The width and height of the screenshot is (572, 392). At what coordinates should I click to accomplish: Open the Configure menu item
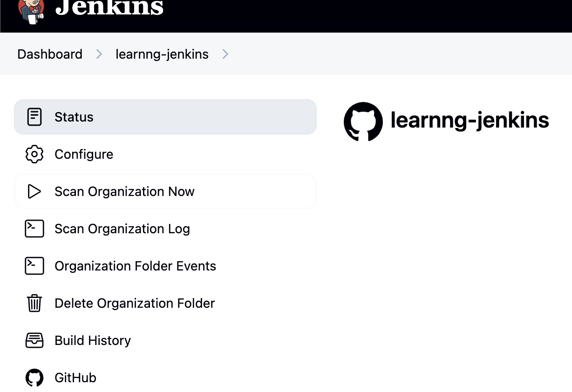84,154
